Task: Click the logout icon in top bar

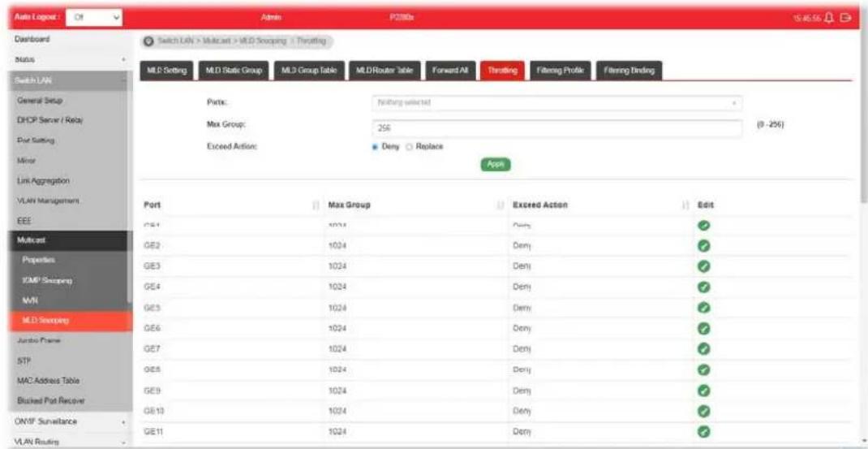Action: (844, 18)
